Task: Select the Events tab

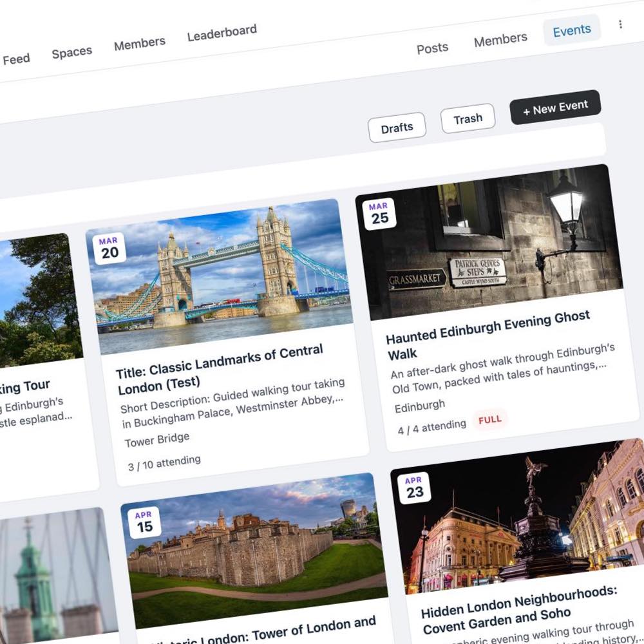Action: [x=572, y=29]
